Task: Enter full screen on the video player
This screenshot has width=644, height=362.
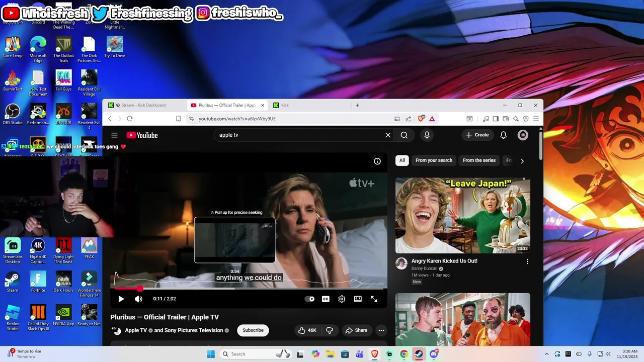Action: click(374, 299)
